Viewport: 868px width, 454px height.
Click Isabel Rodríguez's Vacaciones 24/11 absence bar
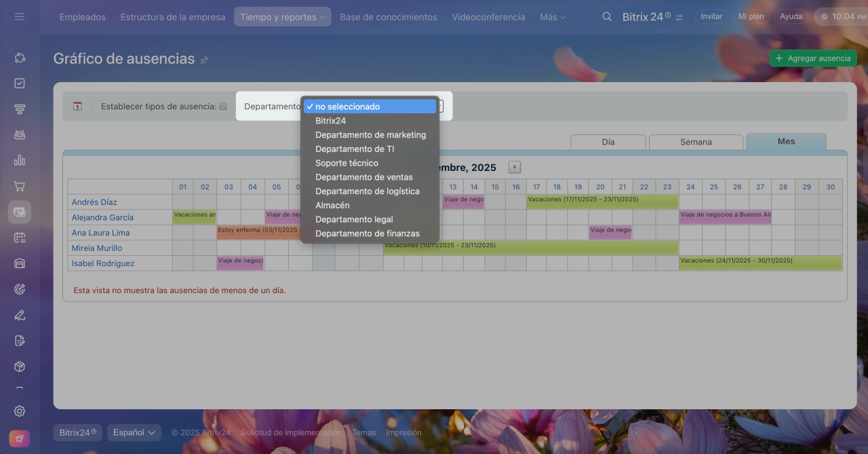(759, 263)
